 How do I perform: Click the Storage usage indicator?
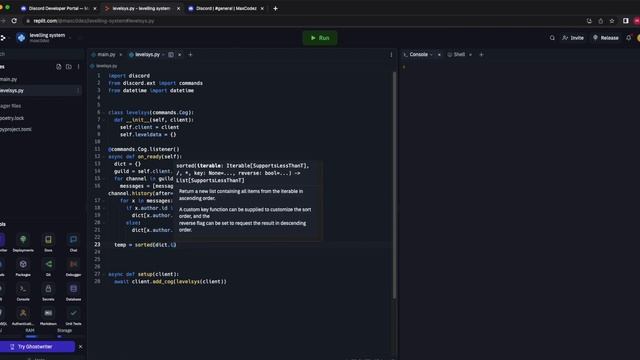(x=64, y=333)
